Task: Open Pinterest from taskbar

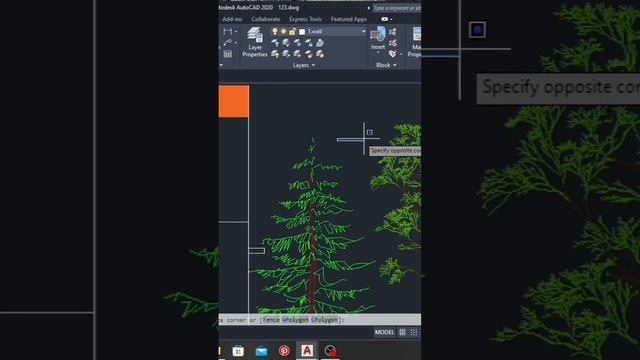Action: [x=284, y=351]
